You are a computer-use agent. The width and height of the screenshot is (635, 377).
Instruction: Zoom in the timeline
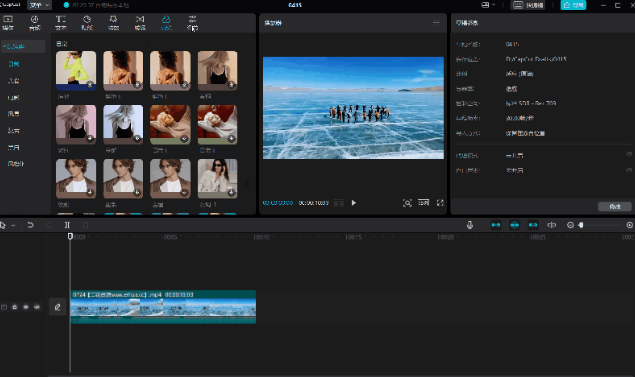tap(629, 225)
